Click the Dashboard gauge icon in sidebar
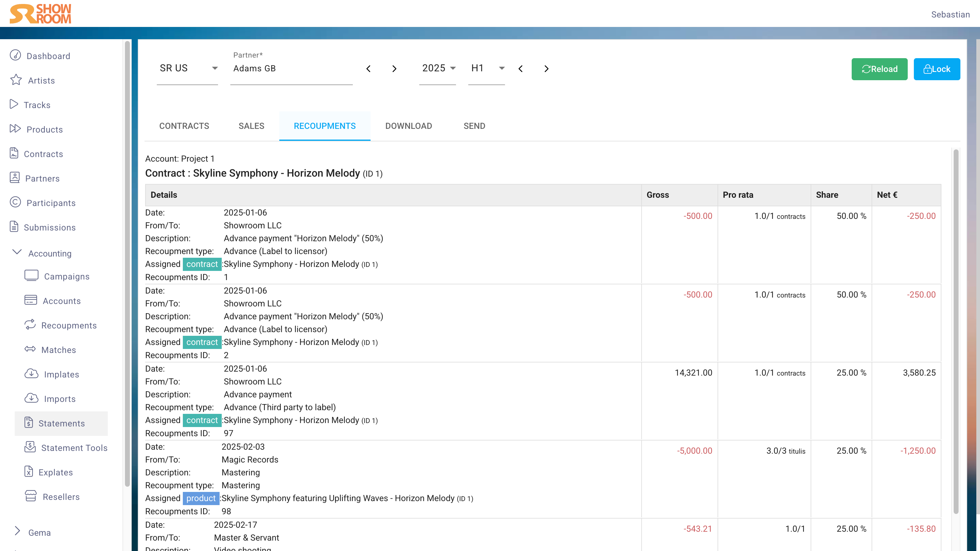980x551 pixels. click(15, 55)
